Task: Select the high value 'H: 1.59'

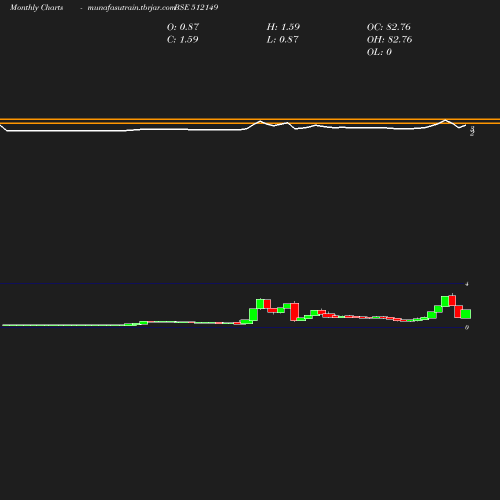Action: [x=283, y=27]
